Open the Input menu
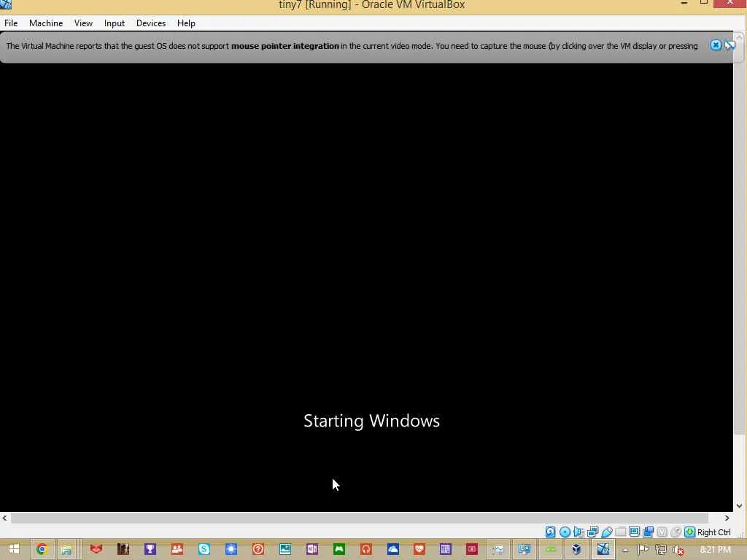This screenshot has height=560, width=747. (115, 23)
